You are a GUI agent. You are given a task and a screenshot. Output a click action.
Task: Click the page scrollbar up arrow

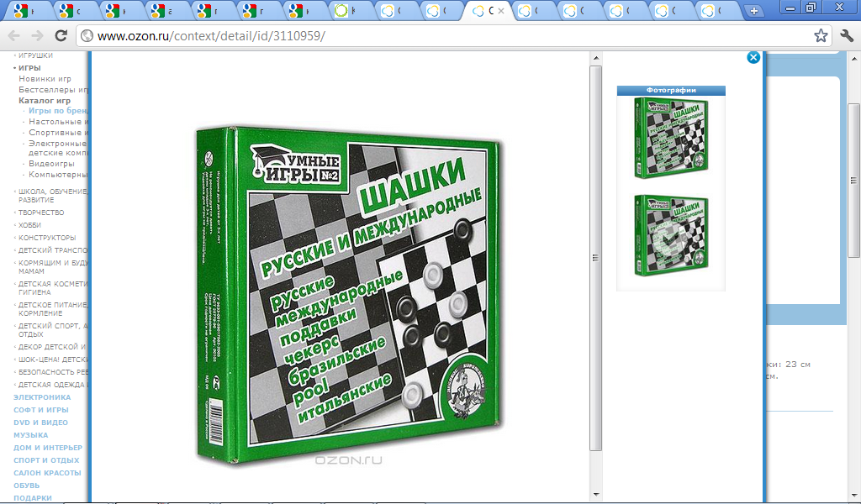(x=854, y=58)
